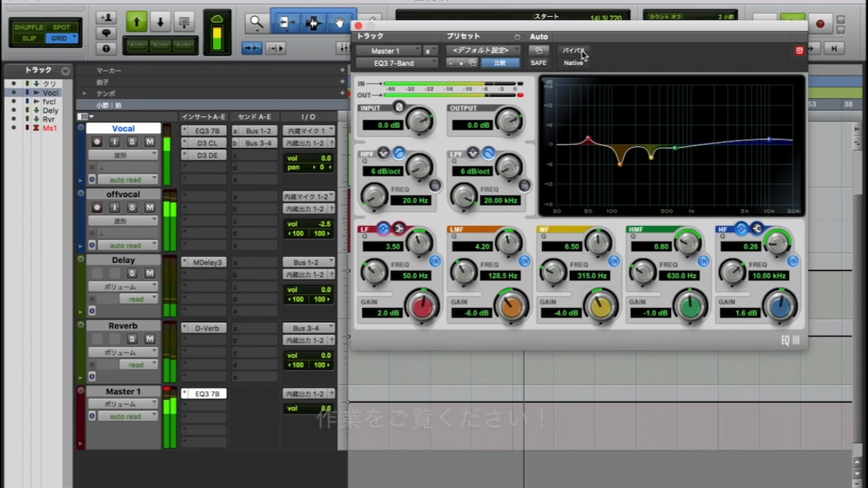The height and width of the screenshot is (488, 868).
Task: Click the HF frequency value field
Action: pyautogui.click(x=770, y=275)
